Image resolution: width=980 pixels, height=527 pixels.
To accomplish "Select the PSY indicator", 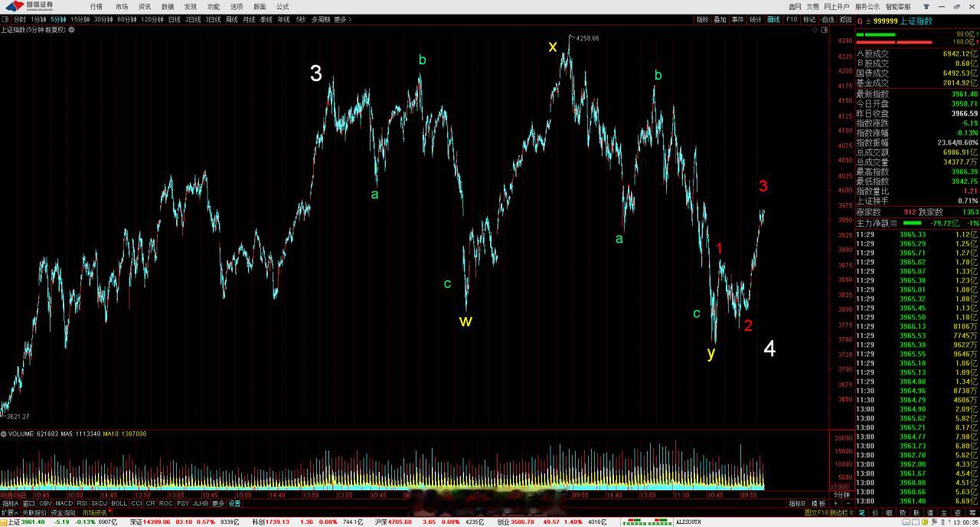I will click(183, 503).
